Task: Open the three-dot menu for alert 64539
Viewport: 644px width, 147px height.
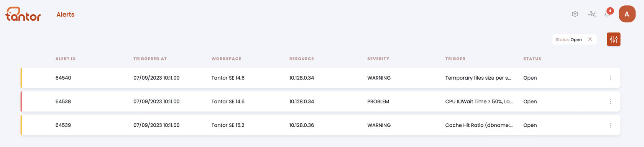Action: click(x=610, y=125)
